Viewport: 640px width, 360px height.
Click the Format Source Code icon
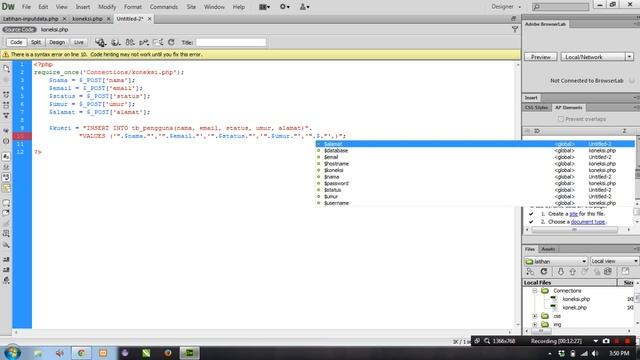(6, 280)
